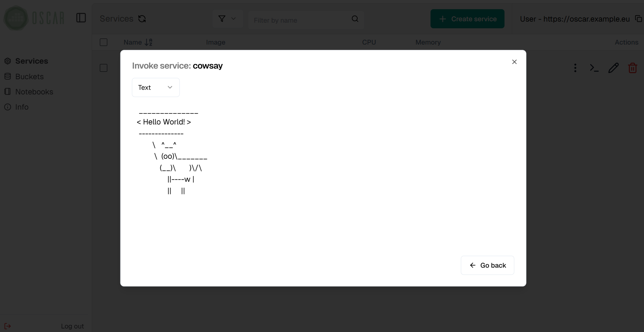Screen dimensions: 644x332
Task: Open the filter funnel menu
Action: (x=222, y=18)
